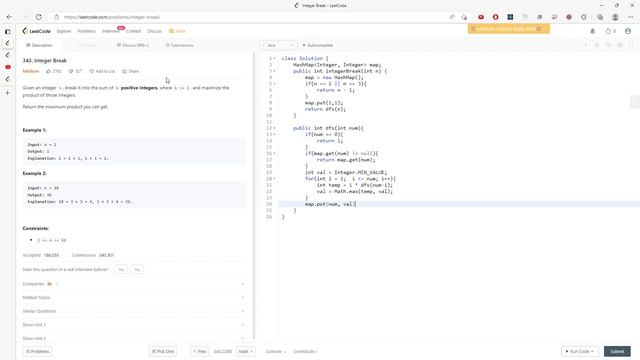Open the browser three-dot settings menu
The height and width of the screenshot is (360, 640).
click(x=630, y=17)
